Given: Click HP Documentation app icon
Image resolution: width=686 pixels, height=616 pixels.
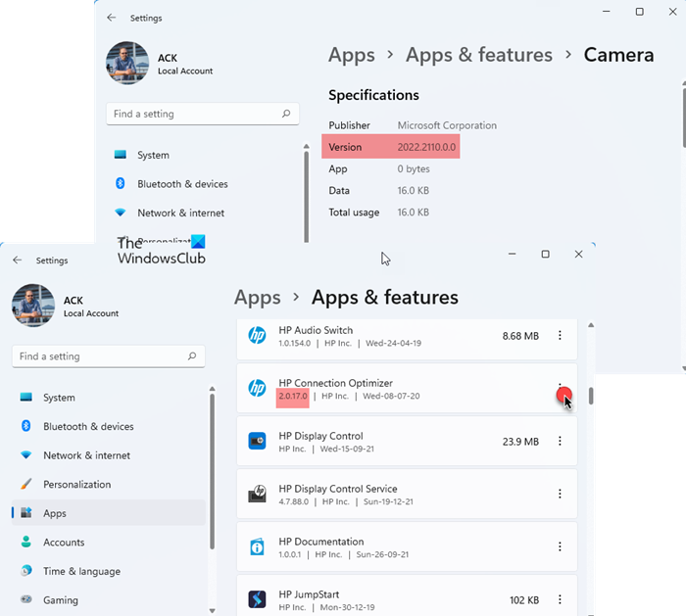Looking at the screenshot, I should click(x=257, y=546).
